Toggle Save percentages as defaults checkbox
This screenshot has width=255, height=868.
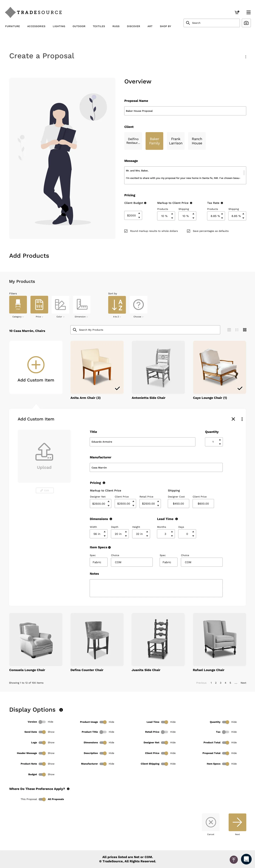189,231
